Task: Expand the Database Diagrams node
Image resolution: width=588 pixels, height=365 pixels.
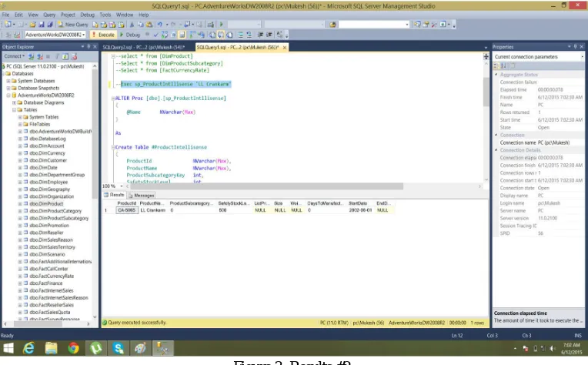Action: point(14,102)
